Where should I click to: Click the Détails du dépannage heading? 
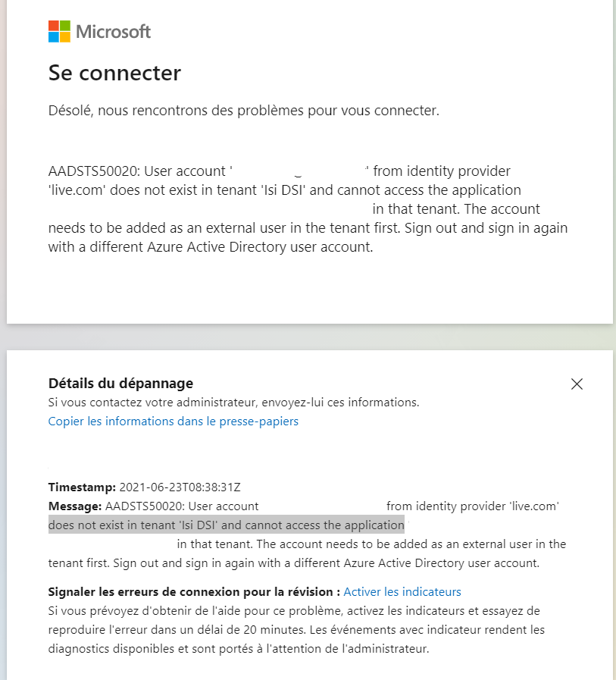[x=120, y=384]
